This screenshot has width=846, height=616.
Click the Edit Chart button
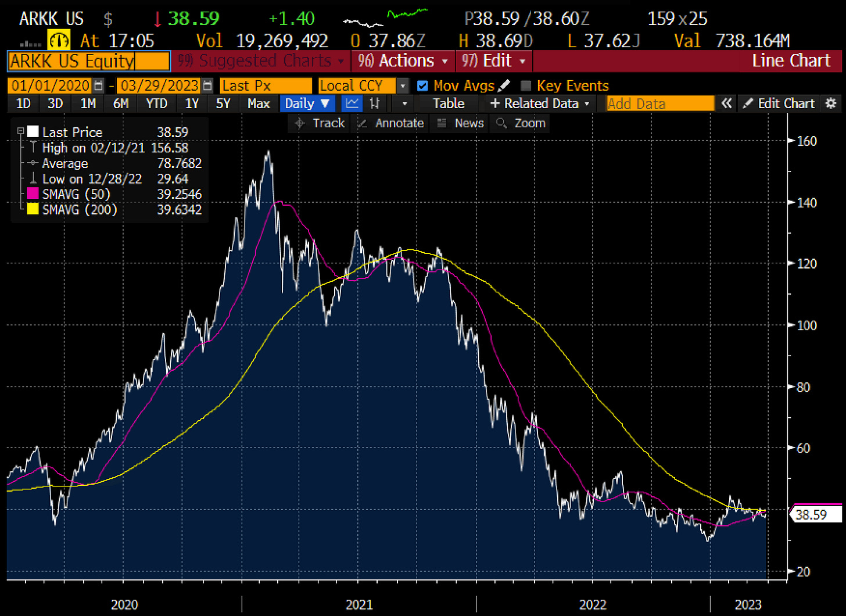click(x=780, y=103)
